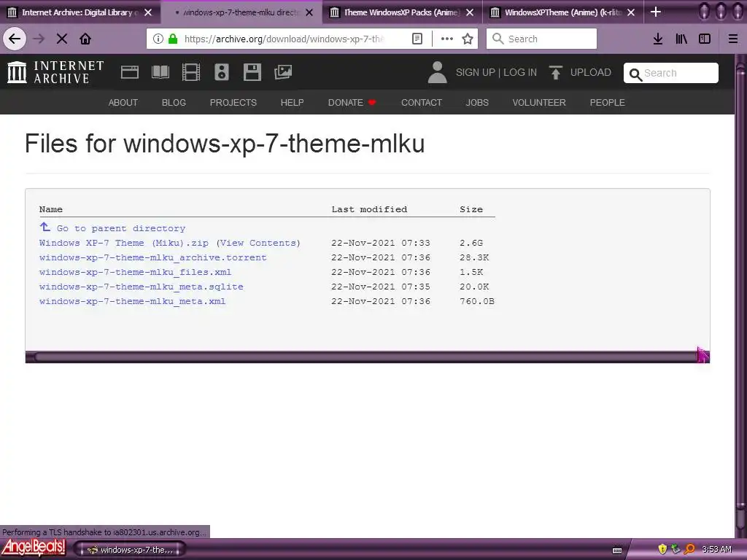Open the Library bookshelf icon
Screen dimensions: 747x560
pyautogui.click(x=681, y=39)
